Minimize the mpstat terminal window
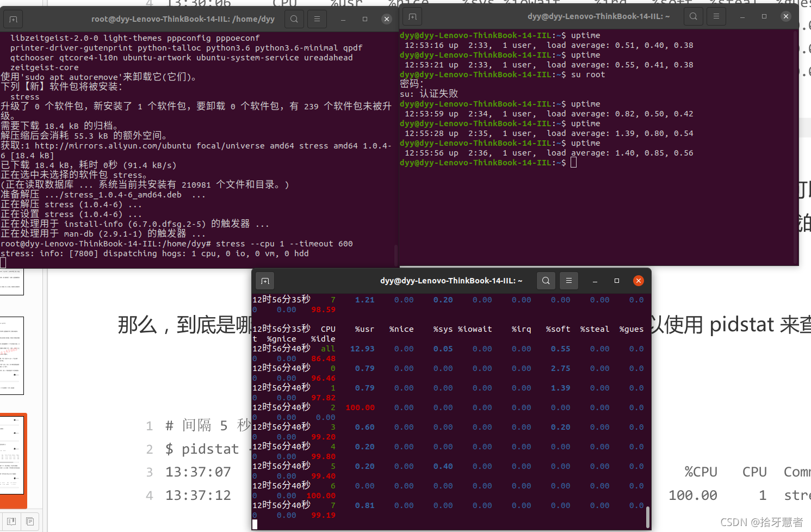This screenshot has height=532, width=811. pyautogui.click(x=595, y=281)
